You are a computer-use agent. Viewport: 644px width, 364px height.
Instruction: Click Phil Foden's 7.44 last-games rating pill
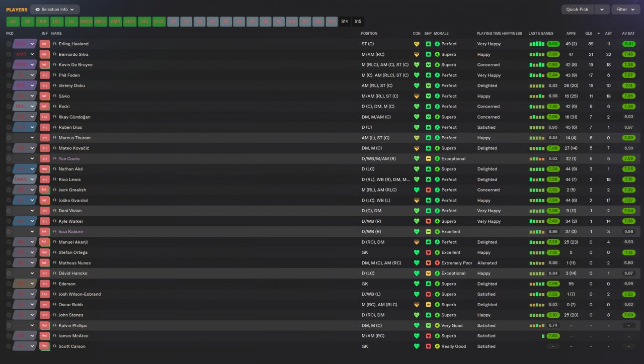553,75
